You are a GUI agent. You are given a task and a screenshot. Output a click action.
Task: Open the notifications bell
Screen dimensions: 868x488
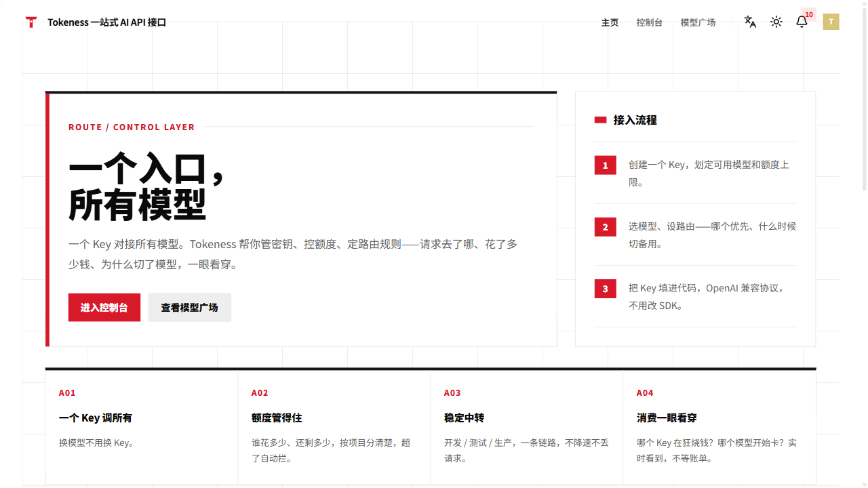[x=802, y=22]
